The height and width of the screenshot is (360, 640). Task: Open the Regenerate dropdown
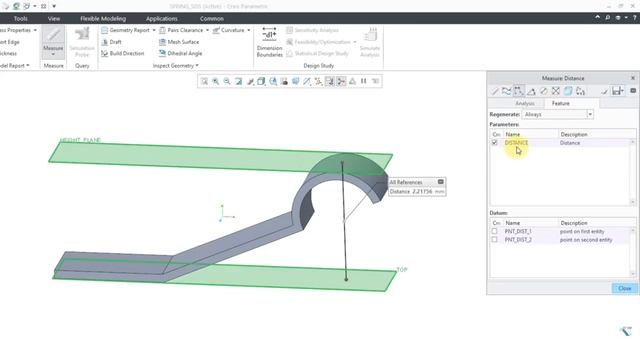[x=590, y=115]
